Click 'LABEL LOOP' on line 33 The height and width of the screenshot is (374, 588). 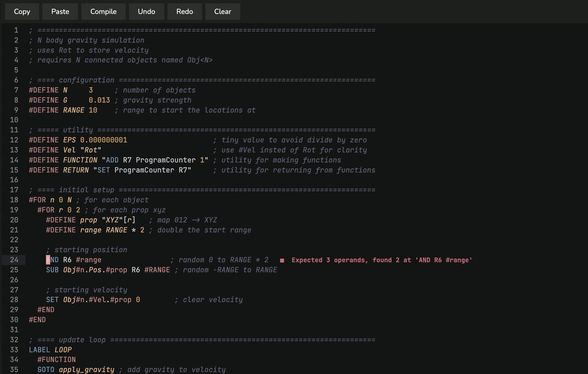(50, 350)
